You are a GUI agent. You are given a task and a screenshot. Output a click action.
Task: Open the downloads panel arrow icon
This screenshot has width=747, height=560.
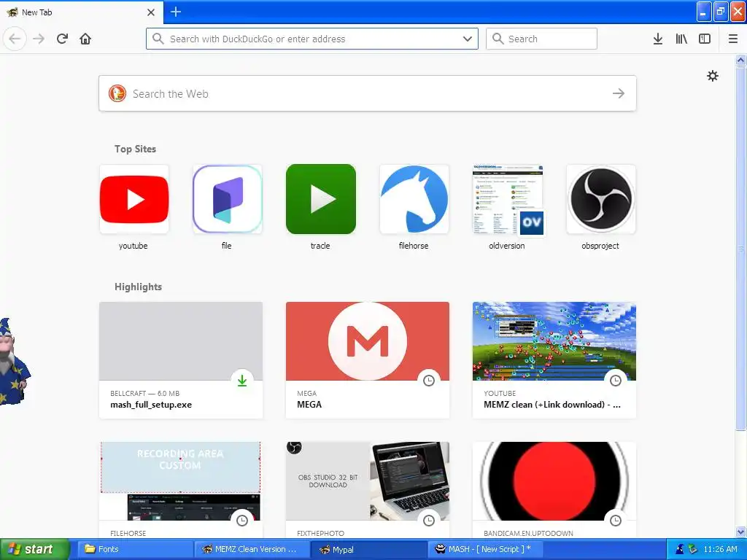tap(658, 39)
